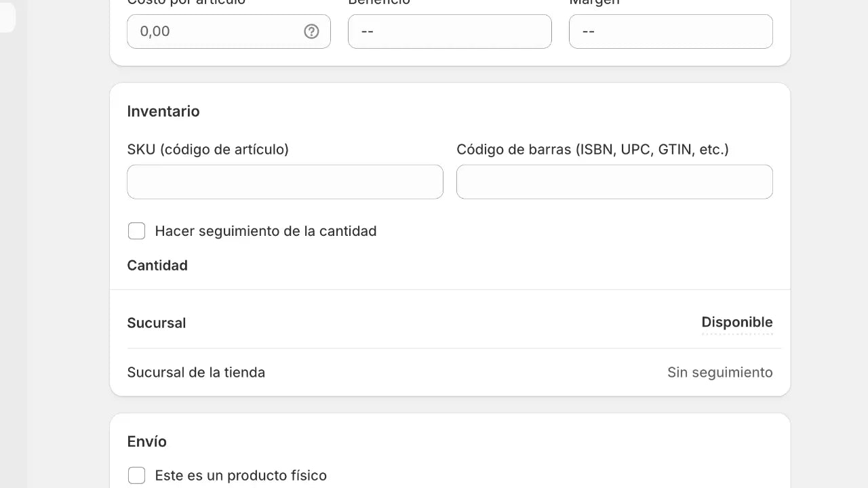
Task: Click the 'Costo por artículo' field showing 0,00
Action: [217, 31]
